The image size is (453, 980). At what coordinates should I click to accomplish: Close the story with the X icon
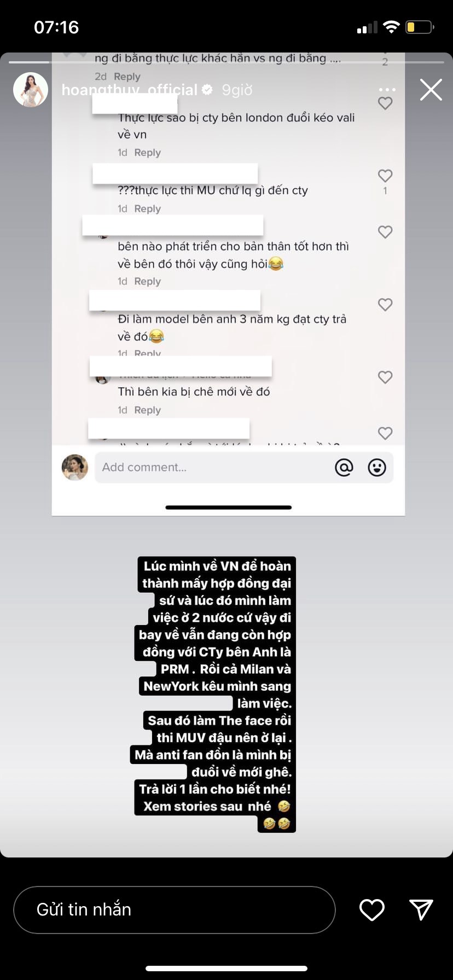click(x=431, y=90)
